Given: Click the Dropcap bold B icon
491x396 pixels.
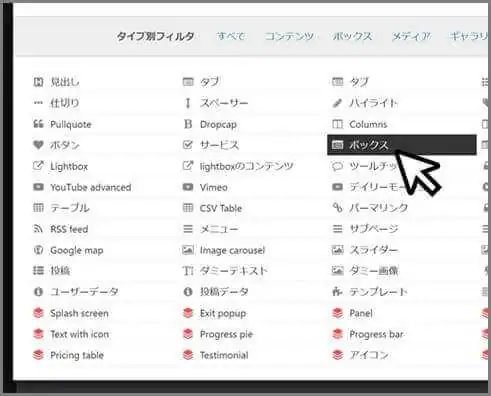Looking at the screenshot, I should tap(188, 124).
